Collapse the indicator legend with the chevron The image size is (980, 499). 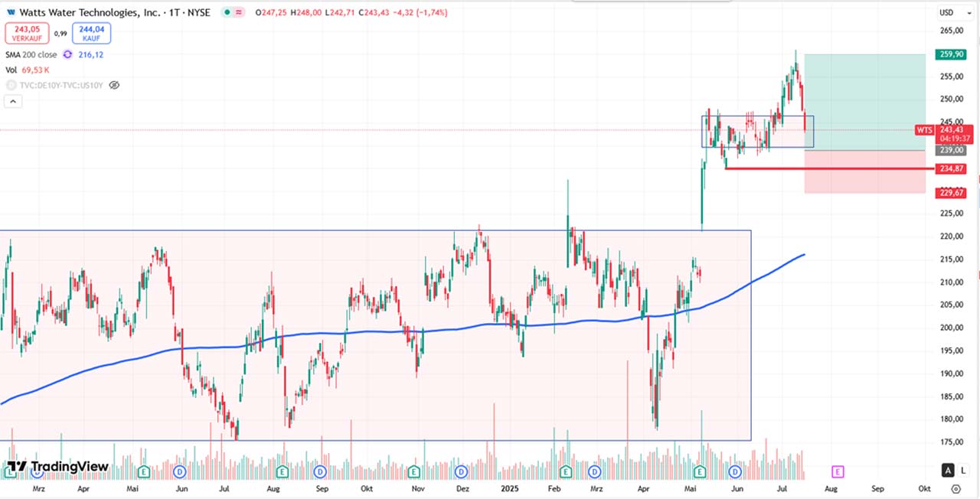tap(11, 101)
